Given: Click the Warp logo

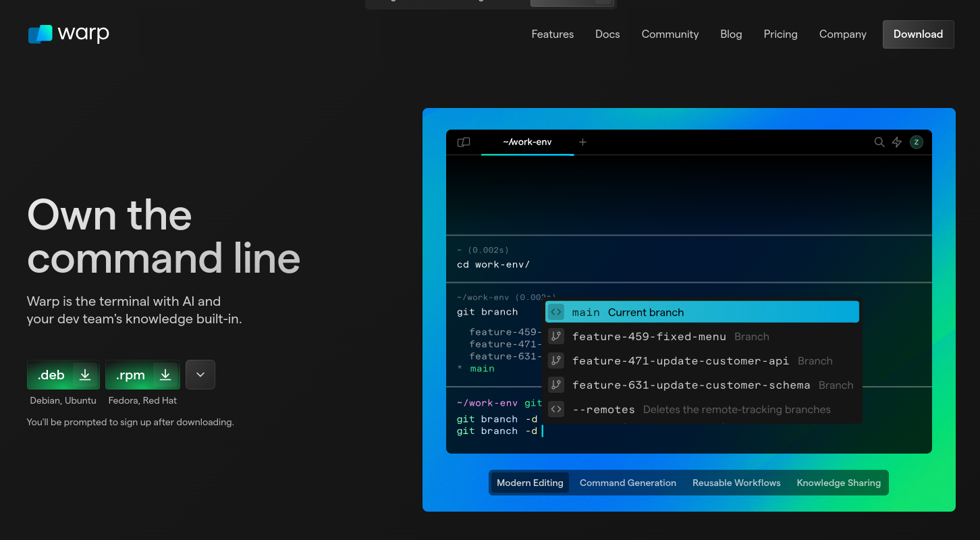Looking at the screenshot, I should click(x=68, y=34).
